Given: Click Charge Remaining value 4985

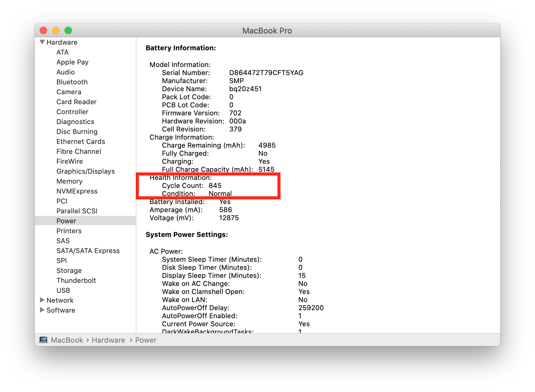Looking at the screenshot, I should pos(267,145).
